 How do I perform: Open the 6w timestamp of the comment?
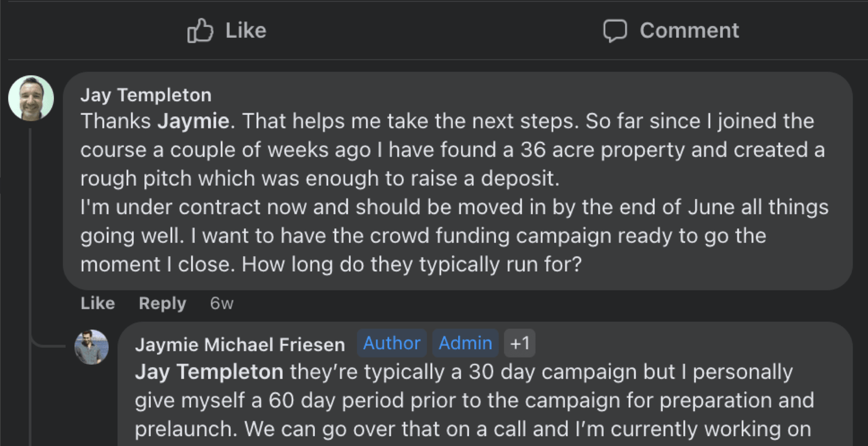click(222, 303)
